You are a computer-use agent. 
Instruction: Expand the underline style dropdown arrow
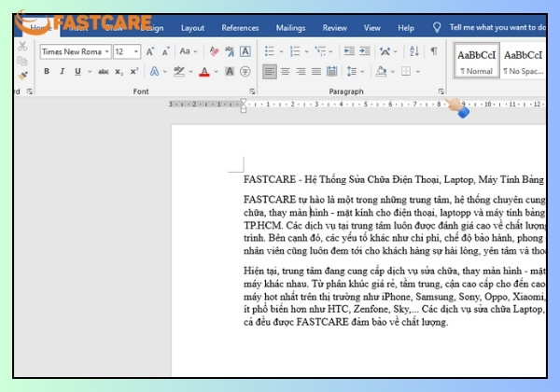pos(90,72)
